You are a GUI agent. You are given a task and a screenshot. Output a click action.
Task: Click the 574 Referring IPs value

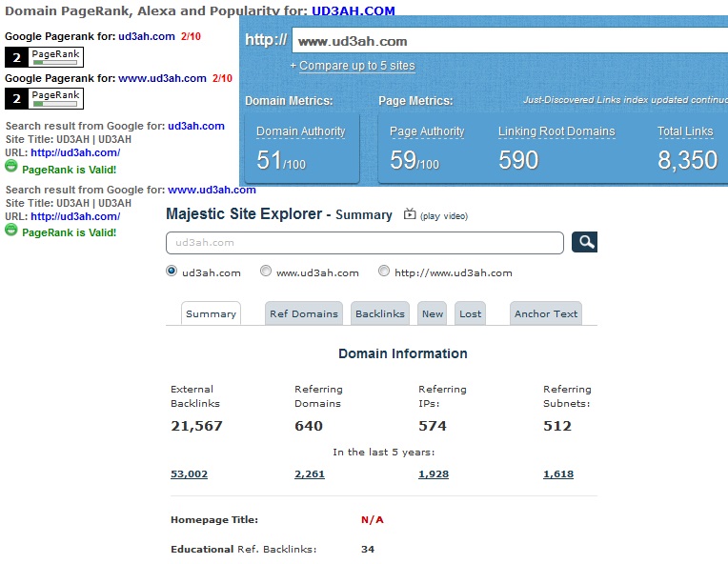[x=433, y=426]
